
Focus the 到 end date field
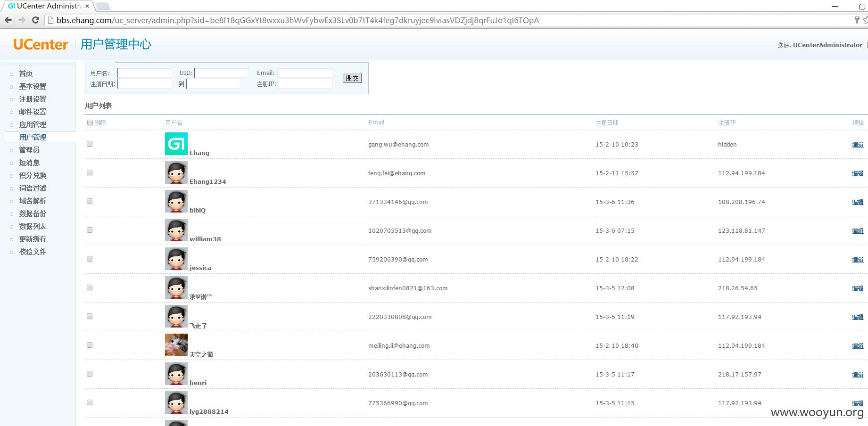[x=214, y=84]
